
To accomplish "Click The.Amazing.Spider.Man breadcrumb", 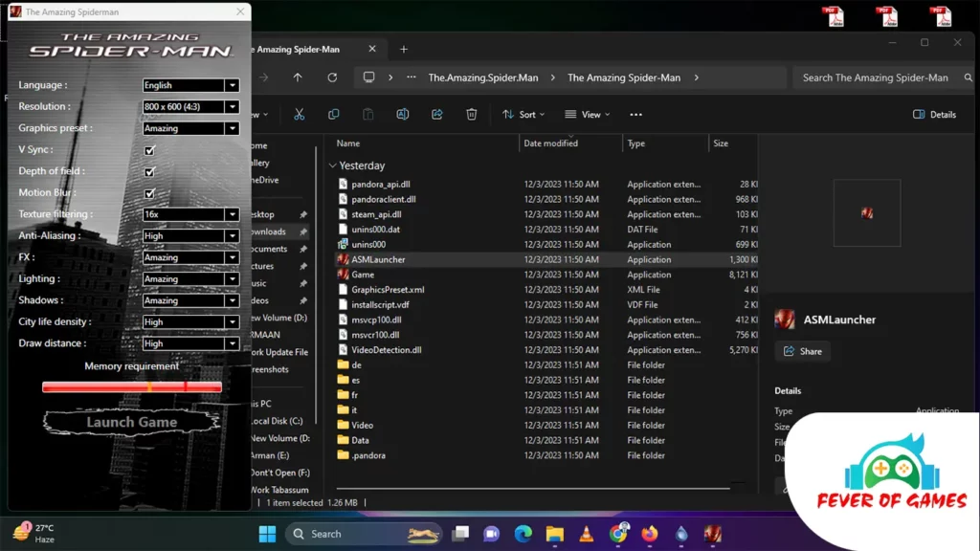I will click(x=483, y=77).
